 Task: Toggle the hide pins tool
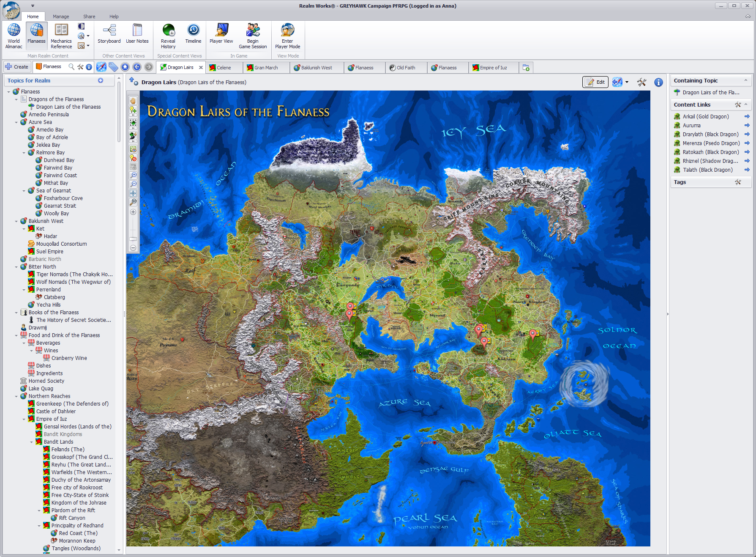[x=133, y=158]
